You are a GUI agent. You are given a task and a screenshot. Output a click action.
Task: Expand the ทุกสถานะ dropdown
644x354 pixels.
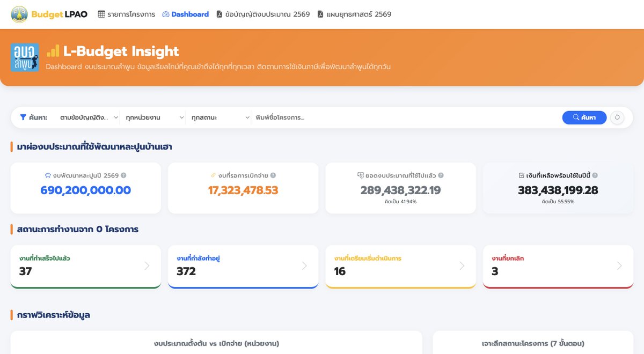tap(220, 117)
